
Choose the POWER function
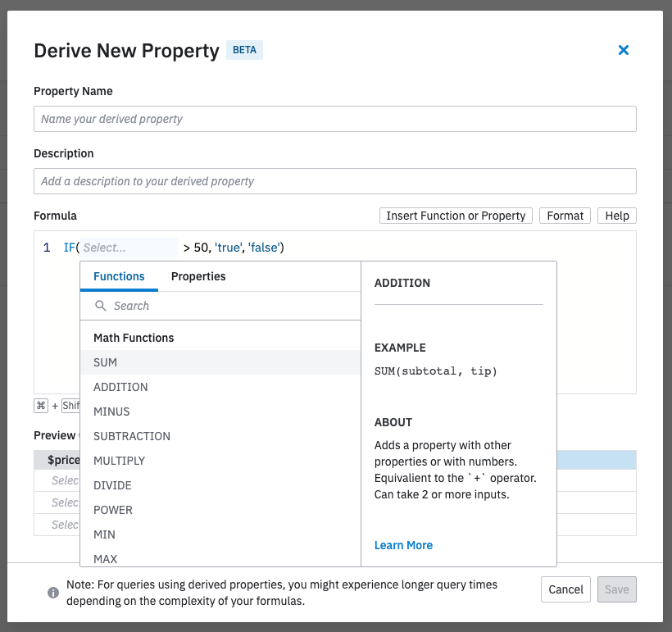(x=113, y=510)
